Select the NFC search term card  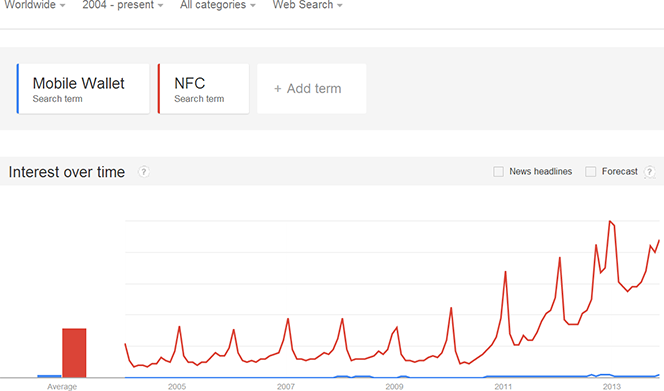coord(203,89)
